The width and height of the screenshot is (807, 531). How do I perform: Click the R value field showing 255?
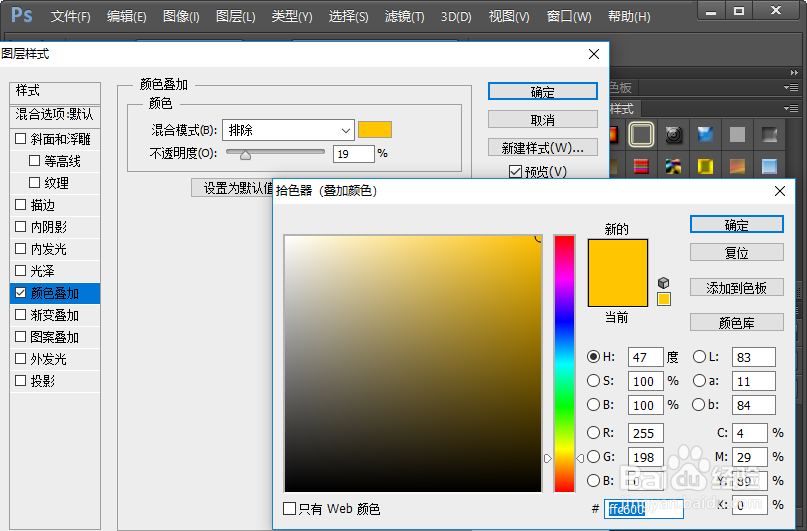tap(645, 433)
